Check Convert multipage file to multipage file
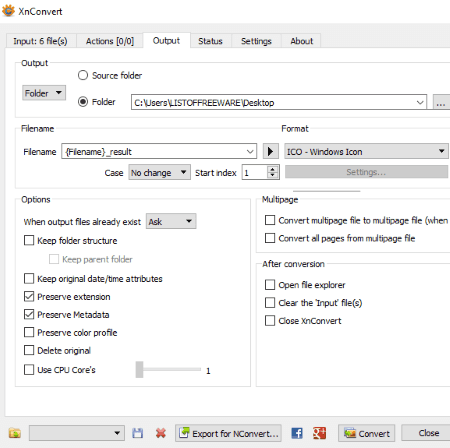The height and width of the screenshot is (448, 450). (270, 220)
